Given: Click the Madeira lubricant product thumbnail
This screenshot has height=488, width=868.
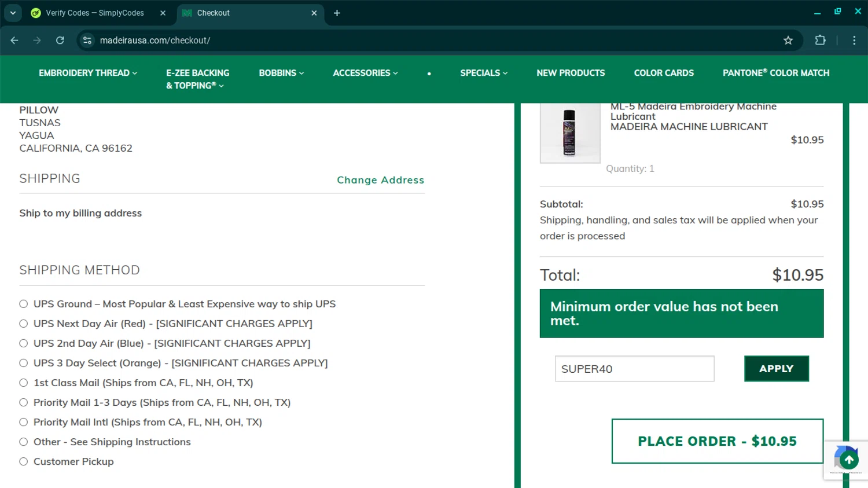Looking at the screenshot, I should click(x=570, y=133).
